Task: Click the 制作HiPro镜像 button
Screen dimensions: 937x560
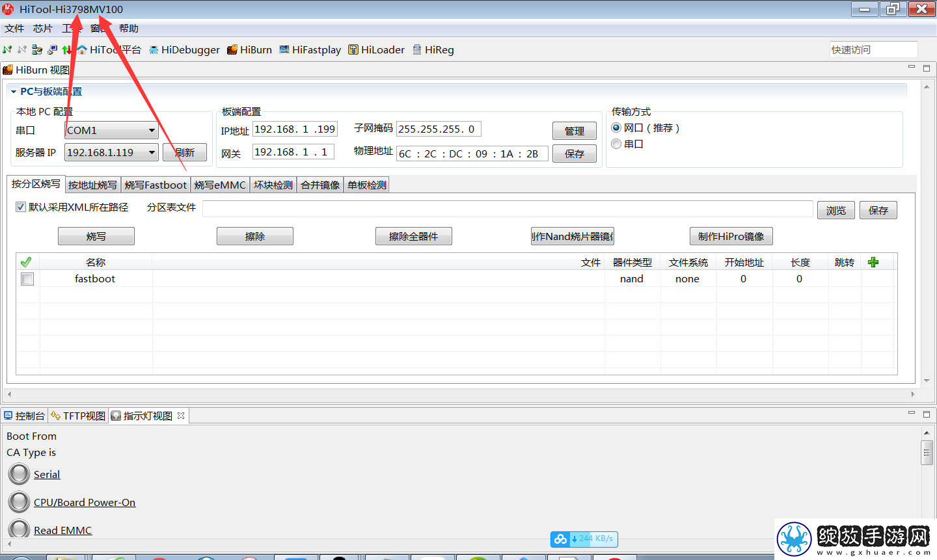Action: pos(731,236)
